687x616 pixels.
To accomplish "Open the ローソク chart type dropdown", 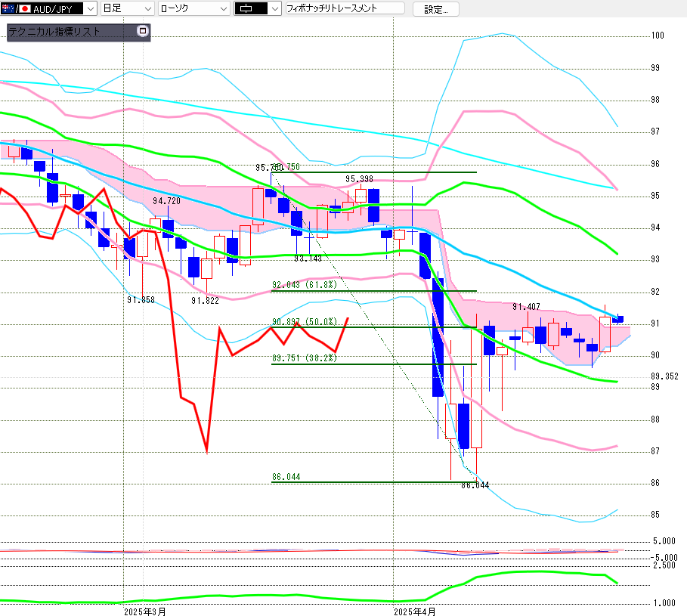I will tap(193, 8).
